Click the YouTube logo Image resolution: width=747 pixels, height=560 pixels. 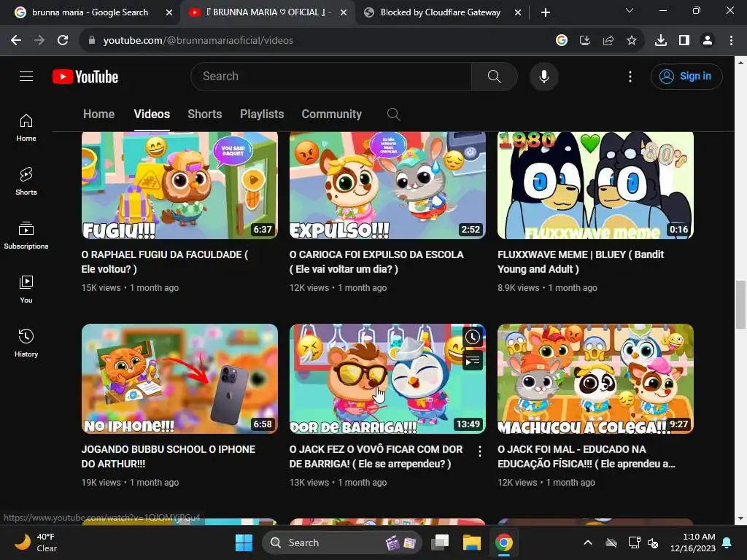(x=85, y=77)
